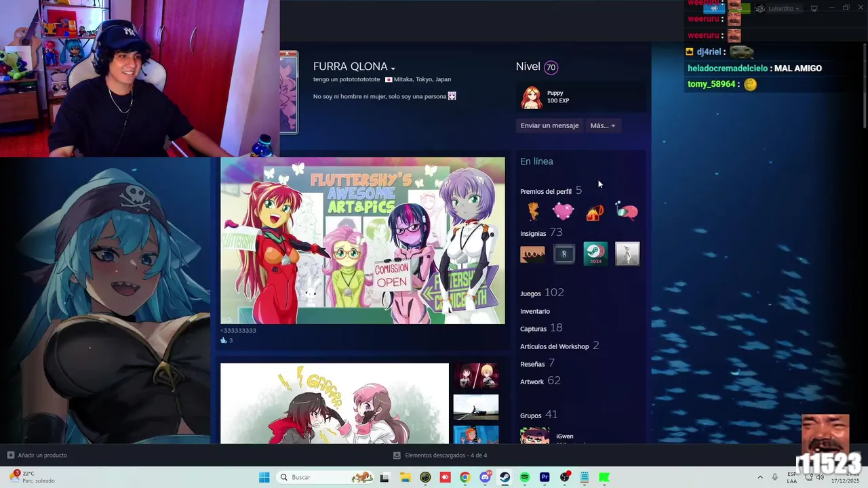The image size is (868, 488).
Task: Open Discord from the taskbar
Action: point(485,477)
